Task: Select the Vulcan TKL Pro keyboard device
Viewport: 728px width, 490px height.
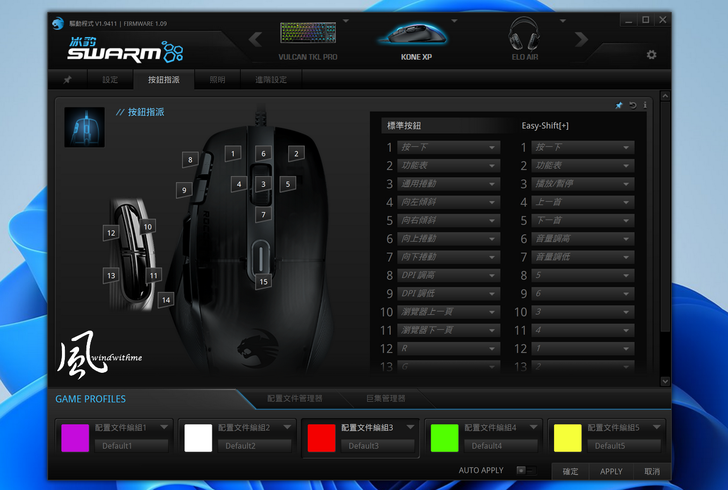Action: [308, 40]
